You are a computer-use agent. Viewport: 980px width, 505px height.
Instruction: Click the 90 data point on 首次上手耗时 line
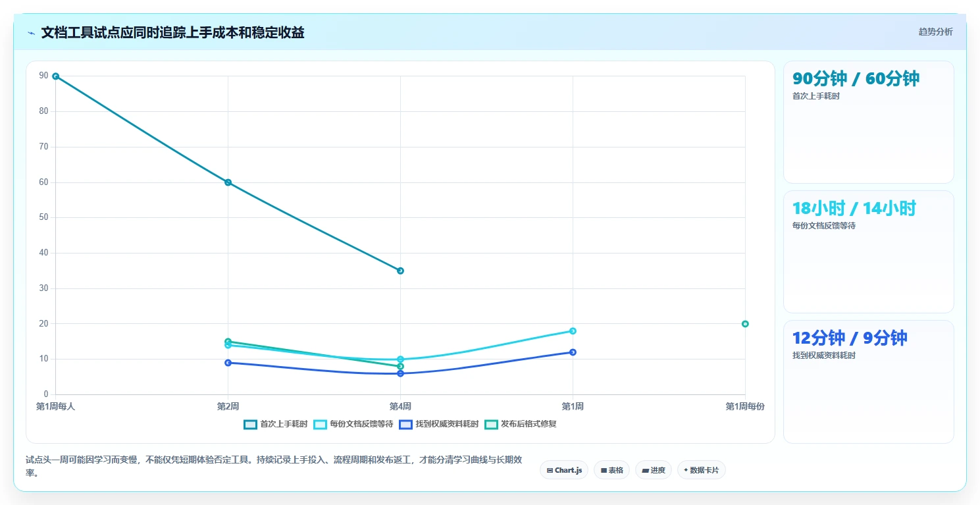(x=55, y=76)
